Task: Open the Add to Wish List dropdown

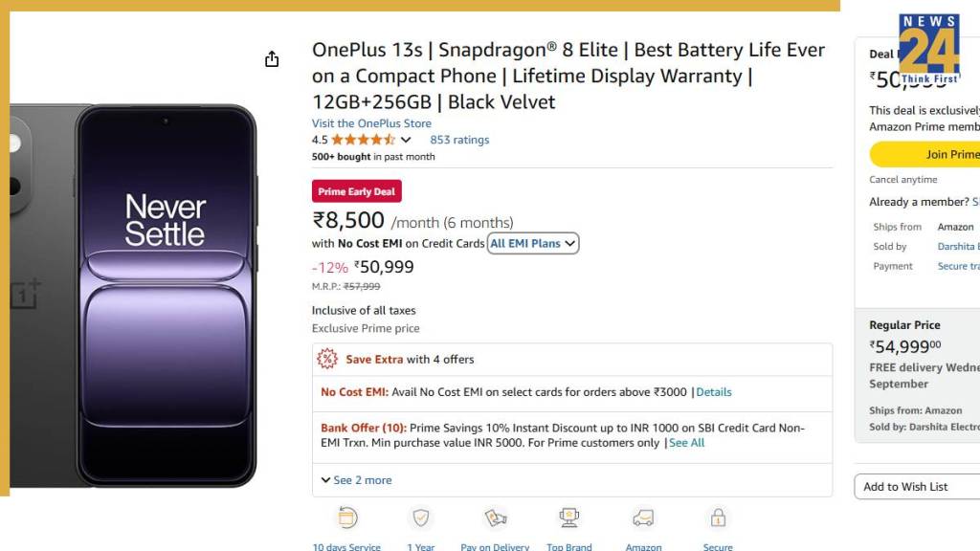Action: [x=916, y=487]
